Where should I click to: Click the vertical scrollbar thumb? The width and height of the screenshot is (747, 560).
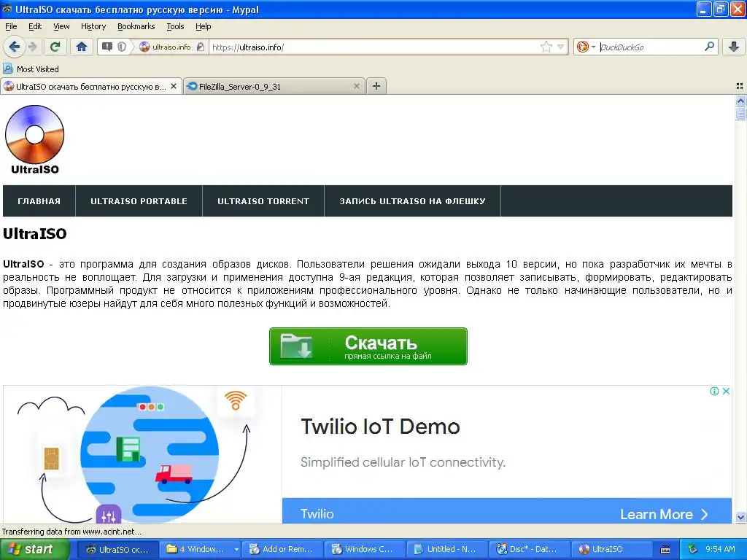740,113
